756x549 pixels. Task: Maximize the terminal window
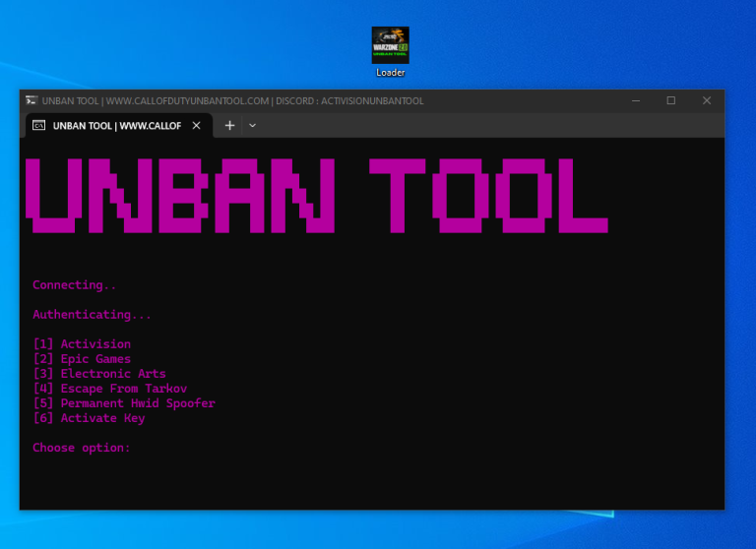pos(670,100)
